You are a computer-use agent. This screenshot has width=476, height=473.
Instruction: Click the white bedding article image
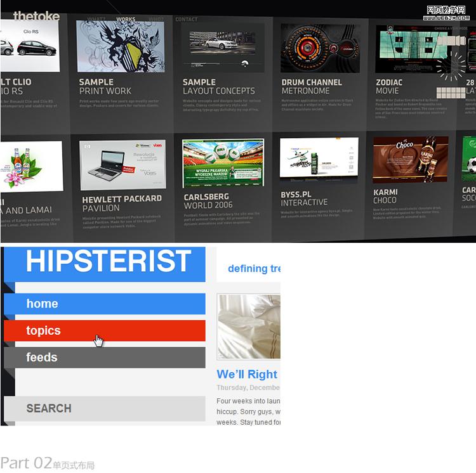pos(249,327)
